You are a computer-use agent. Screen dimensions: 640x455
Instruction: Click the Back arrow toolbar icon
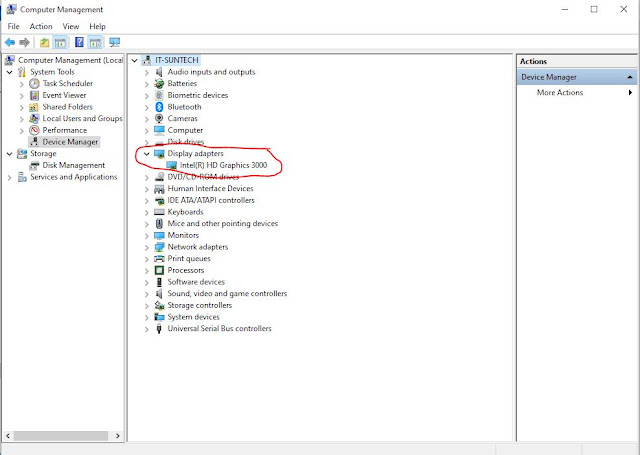coord(10,42)
